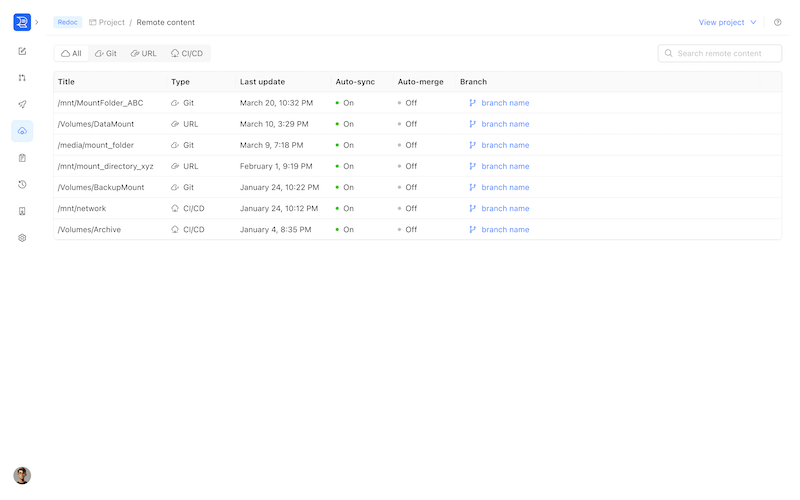Select the Git filter tab
The image size is (800, 500).
(x=106, y=54)
